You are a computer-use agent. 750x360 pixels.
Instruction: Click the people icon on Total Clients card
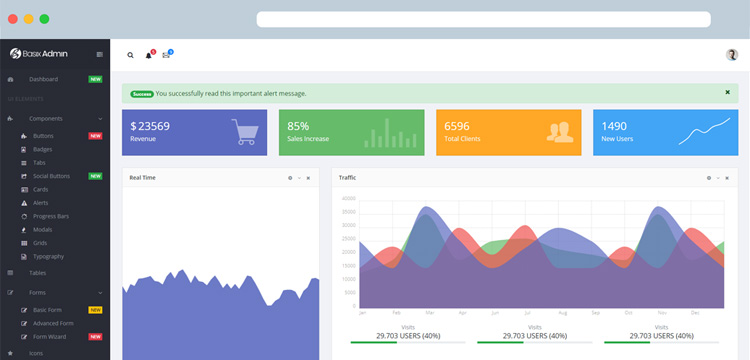click(560, 132)
